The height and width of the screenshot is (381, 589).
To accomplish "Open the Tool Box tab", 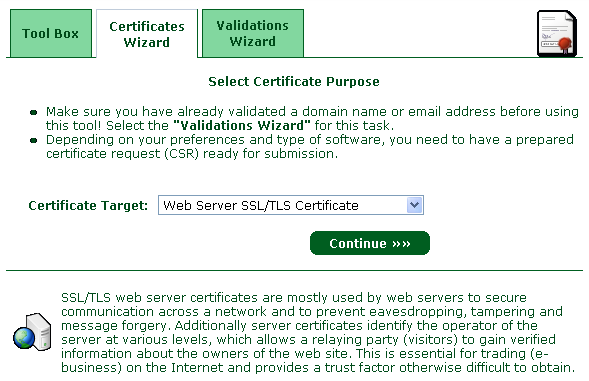I will [51, 33].
